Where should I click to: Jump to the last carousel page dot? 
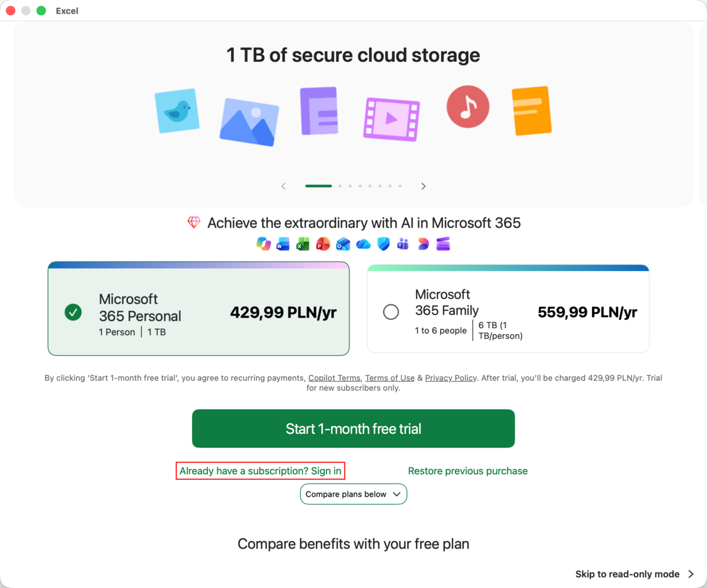coord(400,186)
